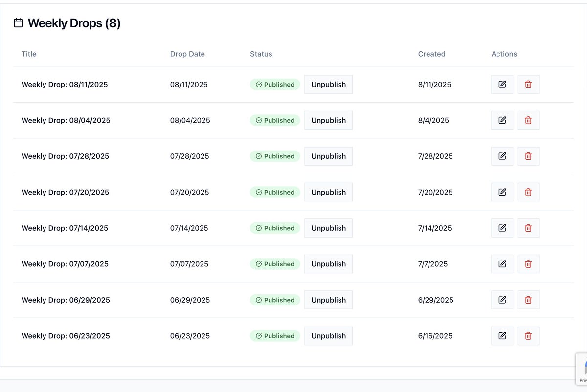Image resolution: width=587 pixels, height=392 pixels.
Task: Unpublish the 07/14/2025 weekly drop
Action: (x=328, y=228)
